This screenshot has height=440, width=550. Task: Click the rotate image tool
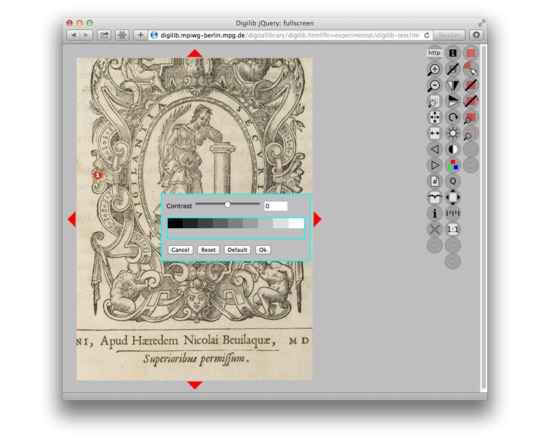click(x=453, y=117)
